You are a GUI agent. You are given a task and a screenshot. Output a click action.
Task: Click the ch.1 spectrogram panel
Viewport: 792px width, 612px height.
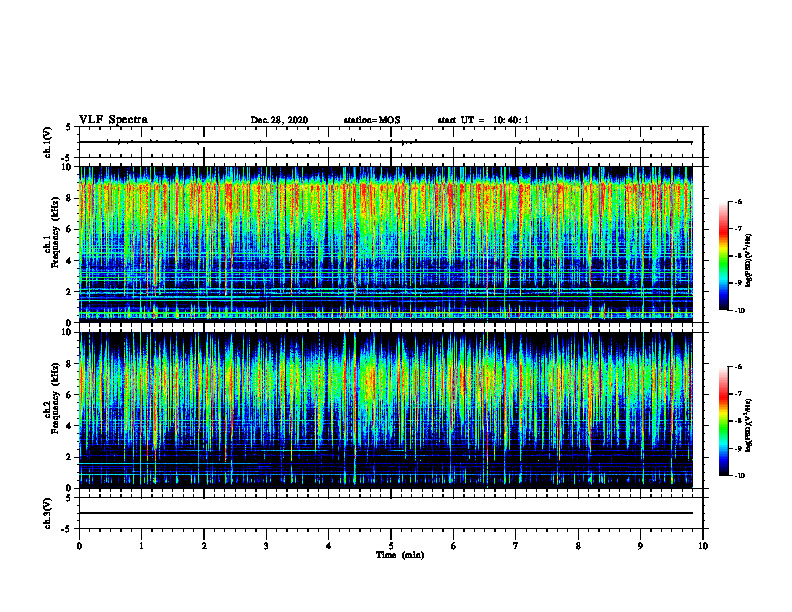pyautogui.click(x=386, y=244)
